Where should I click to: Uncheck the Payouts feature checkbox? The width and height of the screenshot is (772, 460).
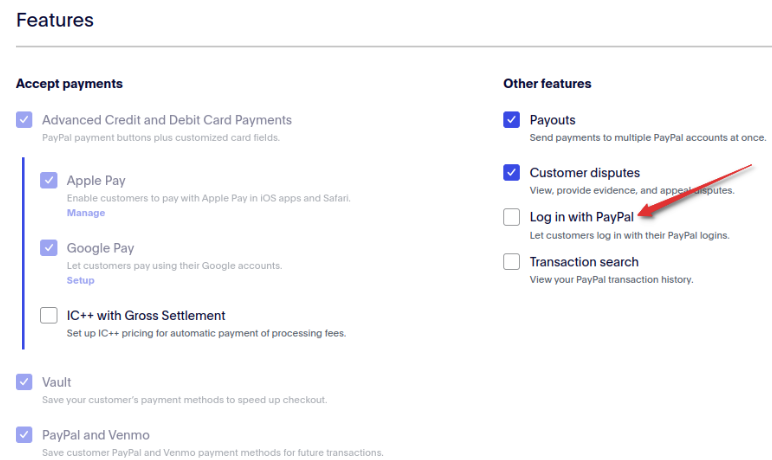coord(512,120)
